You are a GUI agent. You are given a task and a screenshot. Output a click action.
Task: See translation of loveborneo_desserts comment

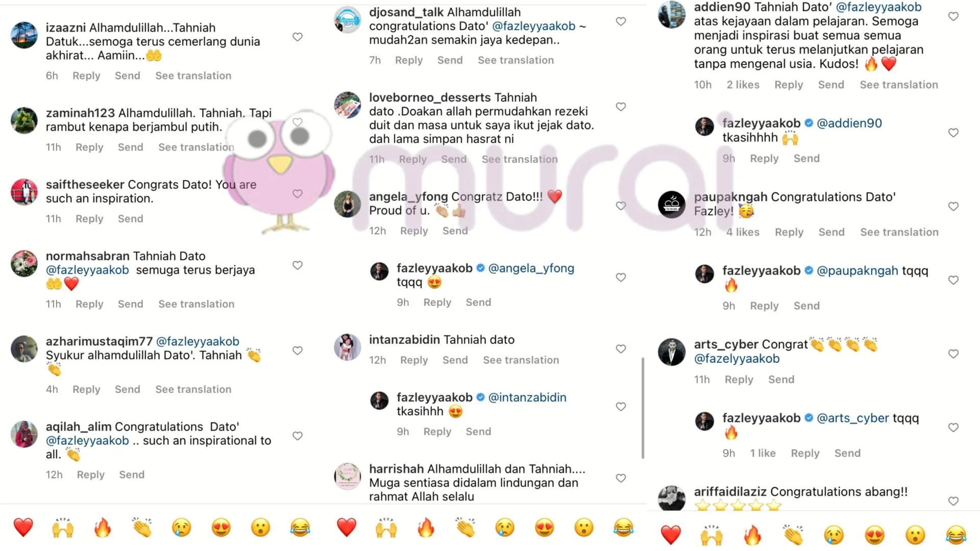point(520,159)
